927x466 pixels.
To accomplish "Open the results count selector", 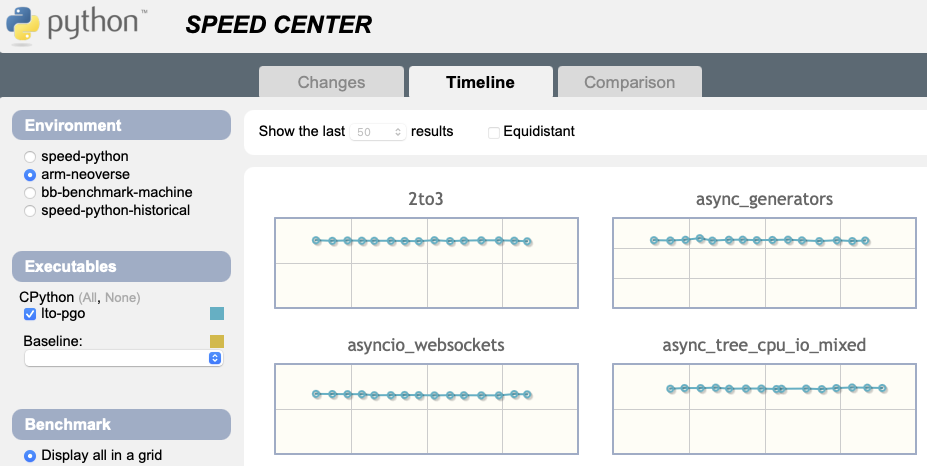I will tap(379, 132).
